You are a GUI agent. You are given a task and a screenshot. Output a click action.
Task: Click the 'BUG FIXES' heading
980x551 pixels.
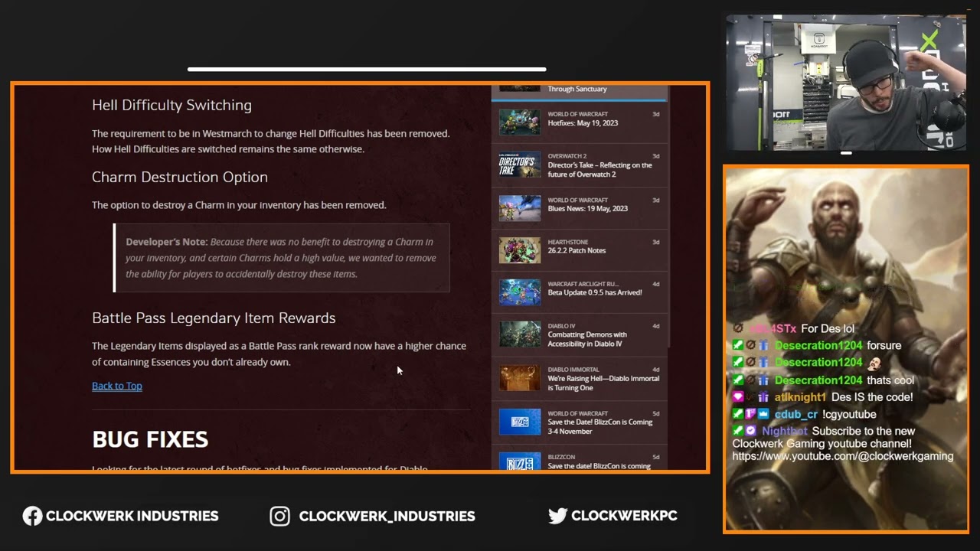point(150,439)
